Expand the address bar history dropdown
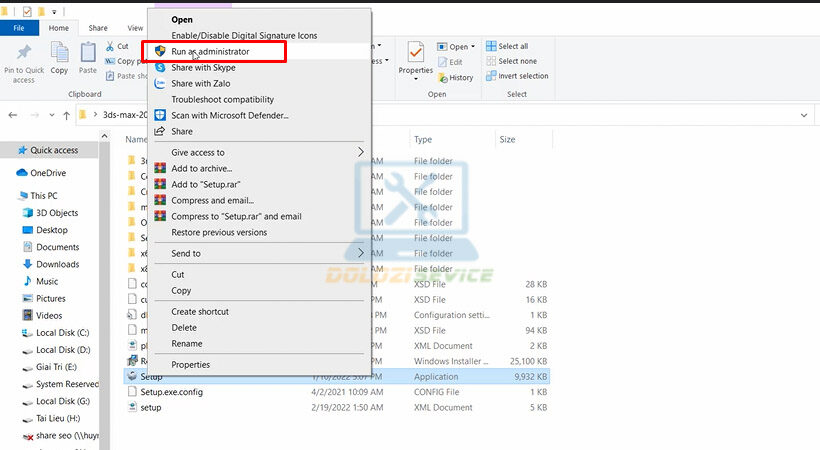The image size is (820, 450). coord(804,115)
